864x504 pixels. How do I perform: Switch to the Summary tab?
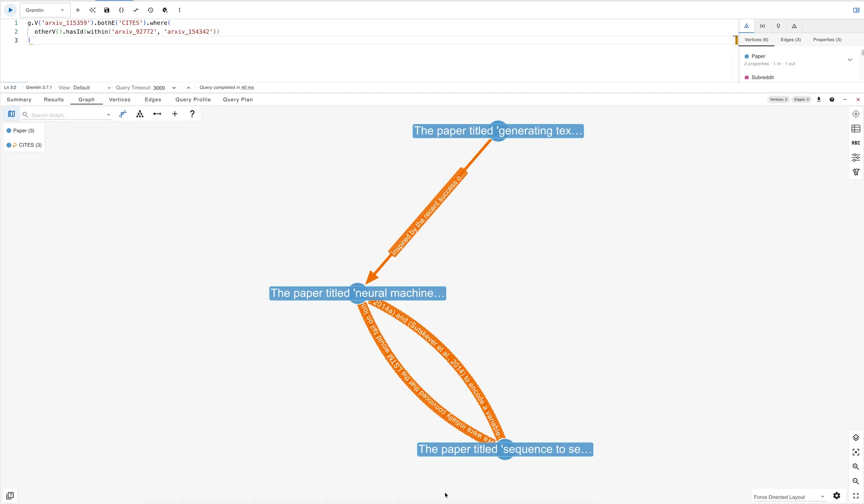tap(19, 99)
